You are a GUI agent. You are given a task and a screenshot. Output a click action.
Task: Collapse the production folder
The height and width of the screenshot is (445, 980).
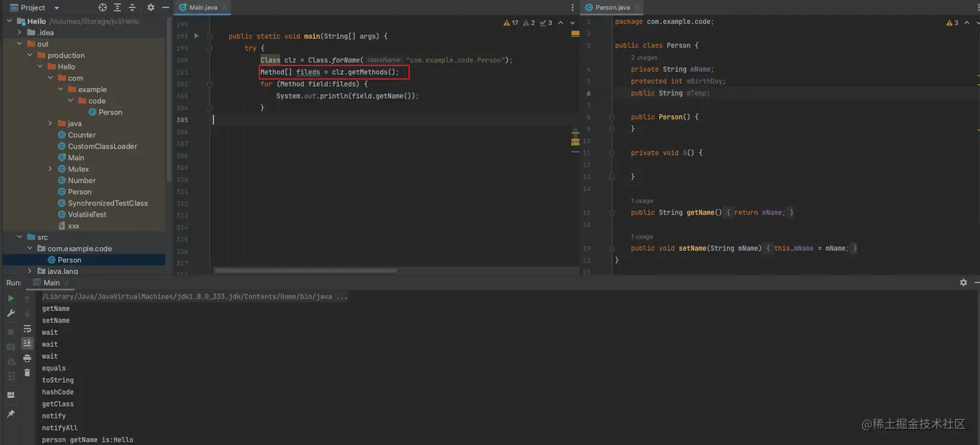point(30,55)
